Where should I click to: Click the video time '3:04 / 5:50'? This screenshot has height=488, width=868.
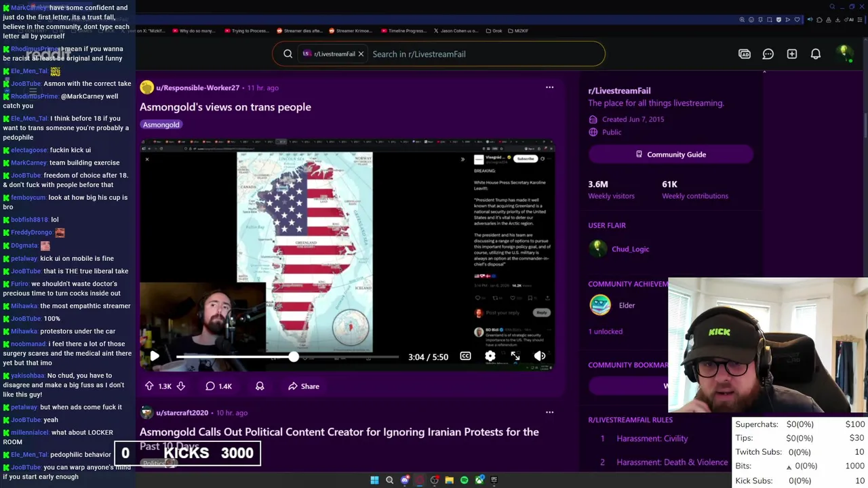click(428, 357)
